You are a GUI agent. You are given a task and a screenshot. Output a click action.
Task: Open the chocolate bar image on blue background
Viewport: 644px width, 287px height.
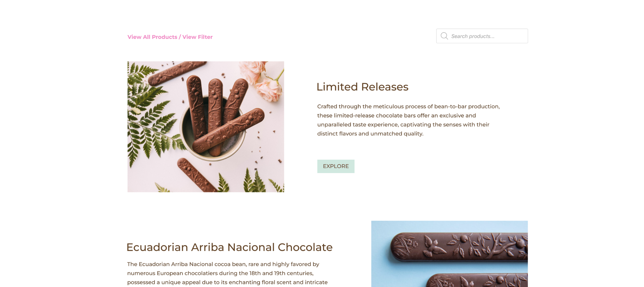coord(449,254)
